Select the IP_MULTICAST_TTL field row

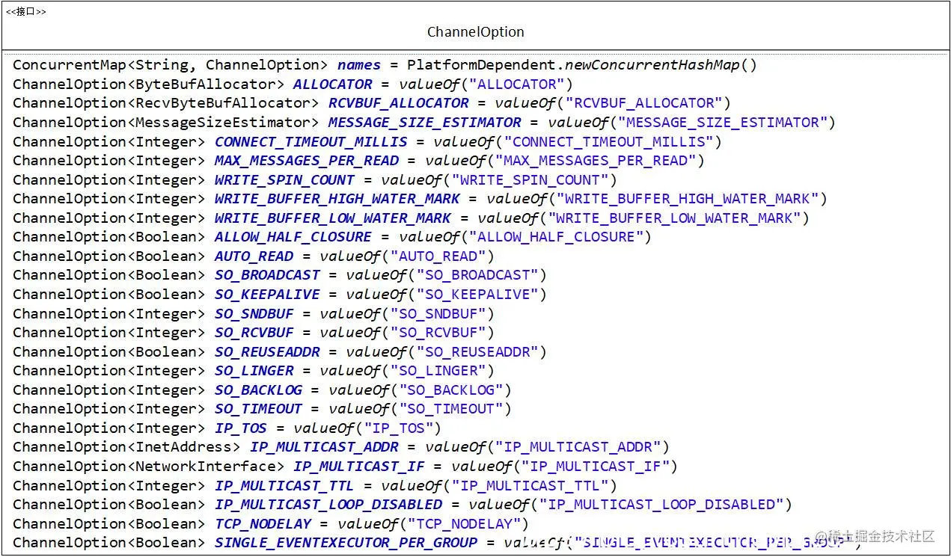click(x=314, y=485)
